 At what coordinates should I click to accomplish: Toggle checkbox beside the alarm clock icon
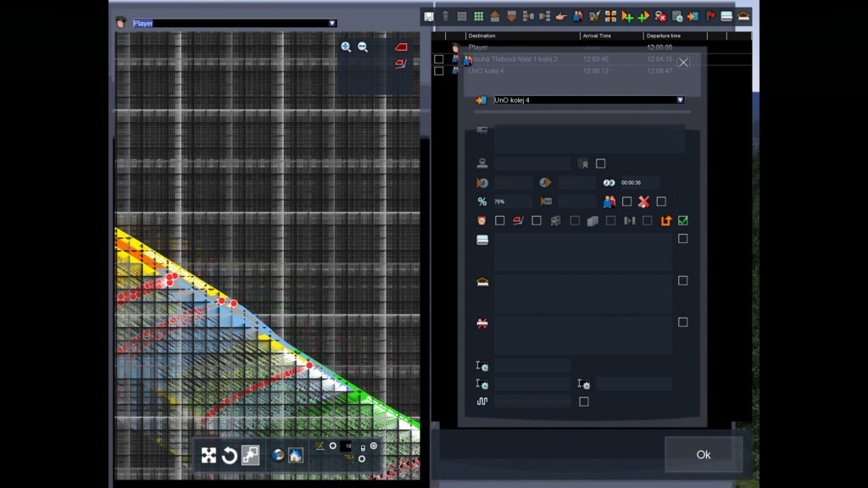(500, 221)
